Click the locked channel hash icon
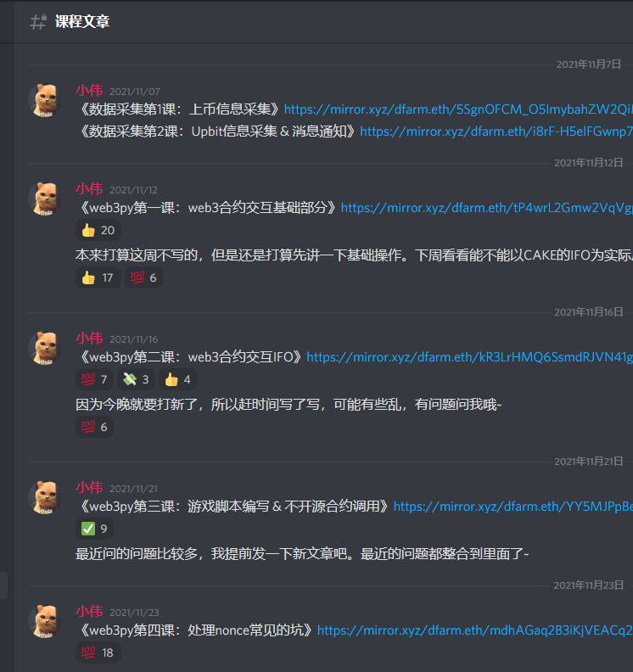Screen dimensions: 633x672 click(x=38, y=21)
